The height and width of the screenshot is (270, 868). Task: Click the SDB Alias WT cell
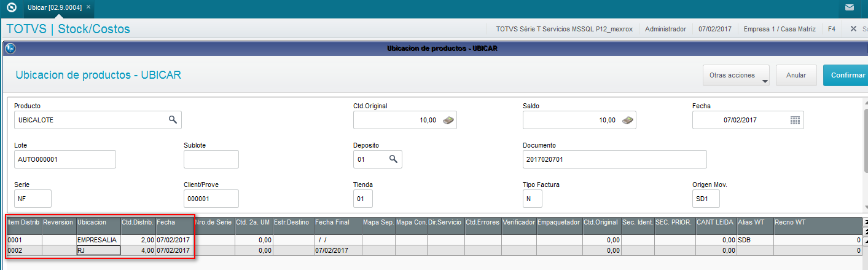tap(755, 239)
